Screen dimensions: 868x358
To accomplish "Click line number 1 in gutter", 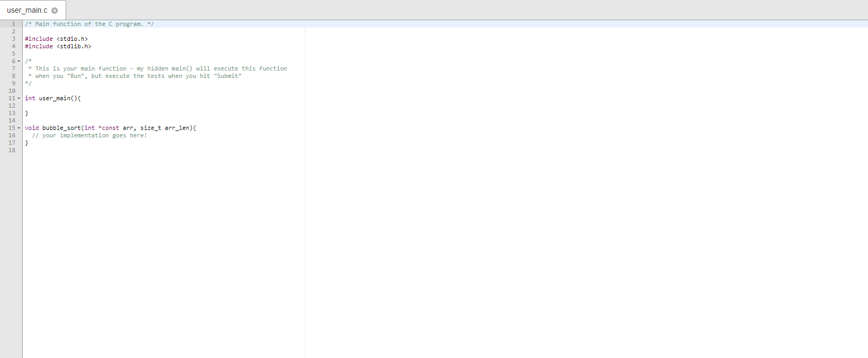I will point(14,24).
